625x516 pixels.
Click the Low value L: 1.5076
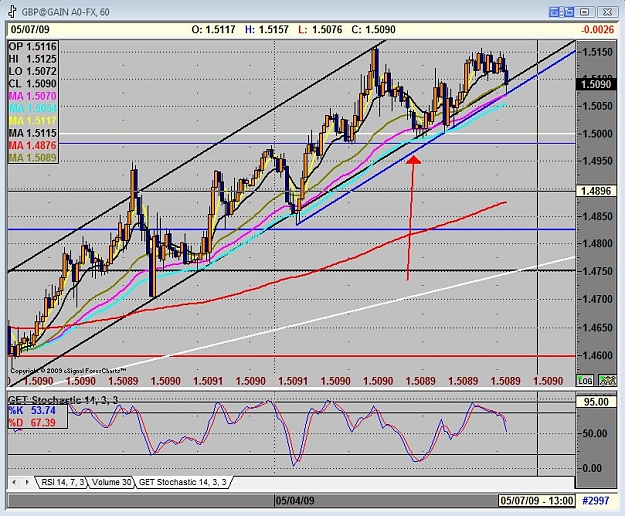[320, 29]
